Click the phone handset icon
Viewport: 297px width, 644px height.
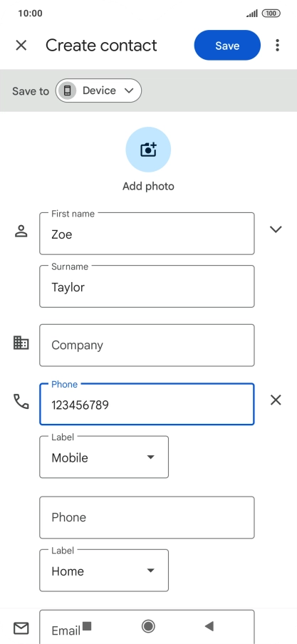click(x=21, y=401)
